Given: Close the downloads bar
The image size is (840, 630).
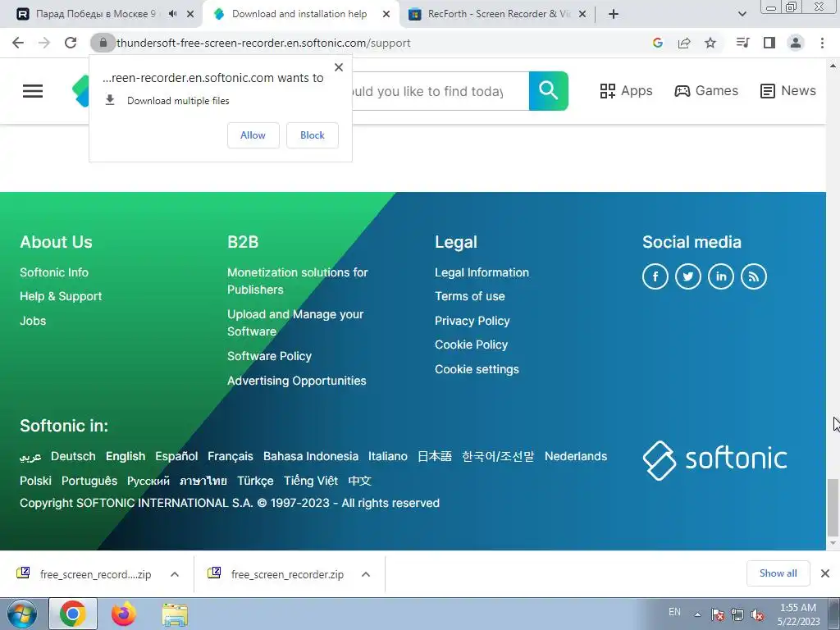Looking at the screenshot, I should point(825,573).
